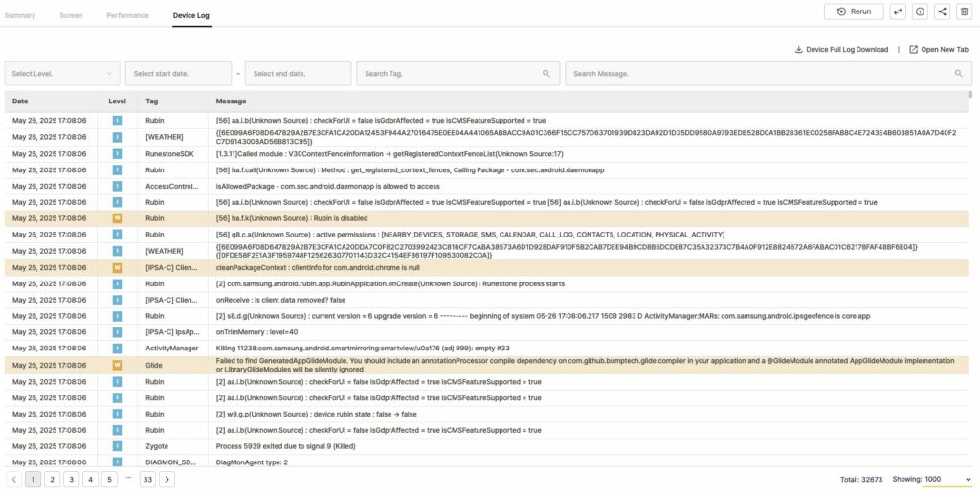Click the Search Message magnifier icon
Viewport: 980px width, 496px height.
click(x=958, y=74)
